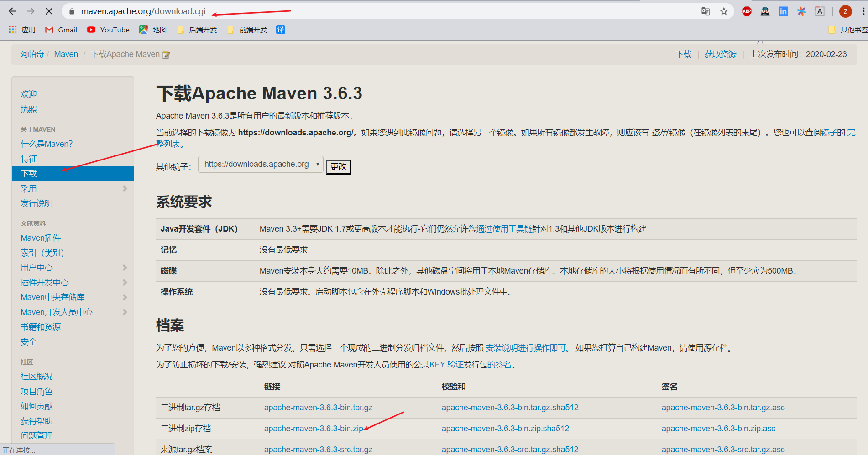Open apache-maven-3.6.3-bin.zip.sha512 checksum
The height and width of the screenshot is (455, 868).
(506, 429)
